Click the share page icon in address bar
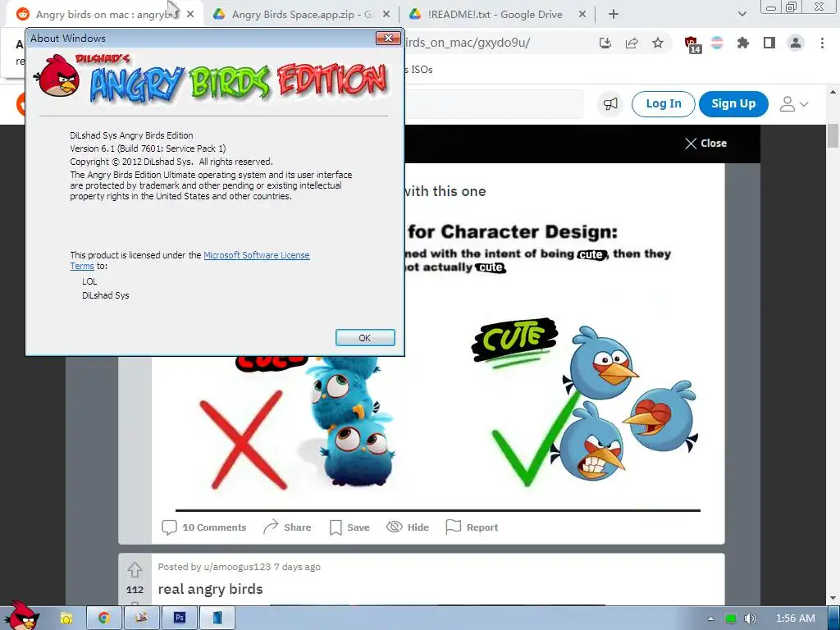Viewport: 840px width, 630px height. coord(632,43)
